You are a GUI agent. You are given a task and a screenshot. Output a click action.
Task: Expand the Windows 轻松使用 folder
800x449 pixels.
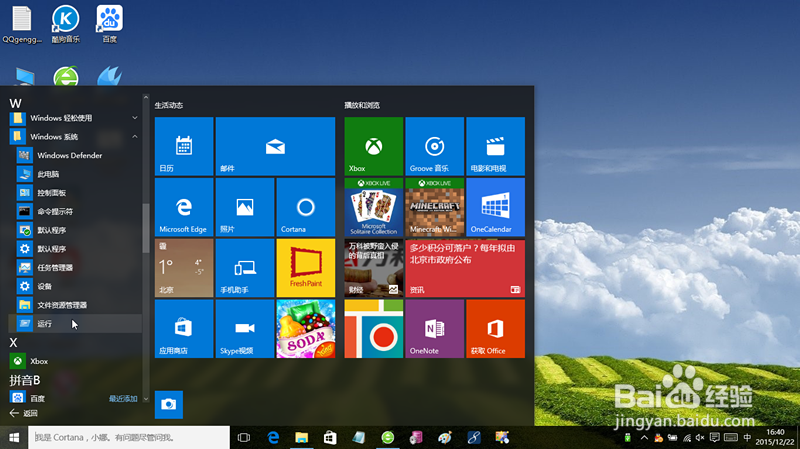(x=74, y=118)
